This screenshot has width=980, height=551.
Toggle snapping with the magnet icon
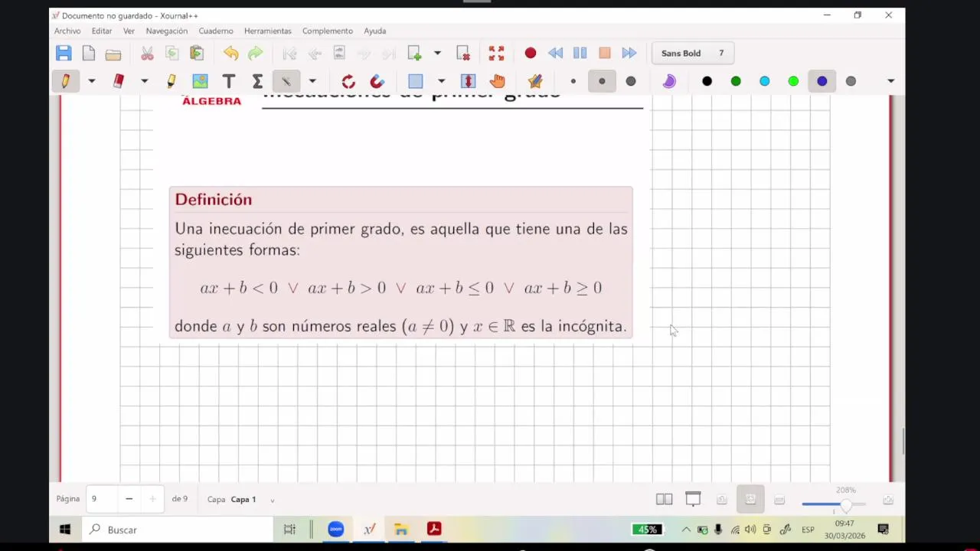(x=377, y=81)
